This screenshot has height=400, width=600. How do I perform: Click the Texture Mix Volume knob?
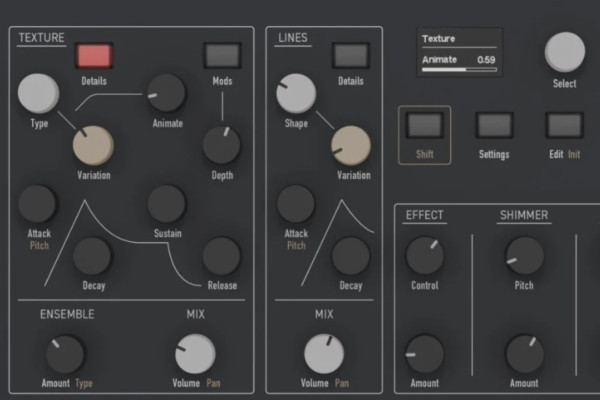click(195, 354)
